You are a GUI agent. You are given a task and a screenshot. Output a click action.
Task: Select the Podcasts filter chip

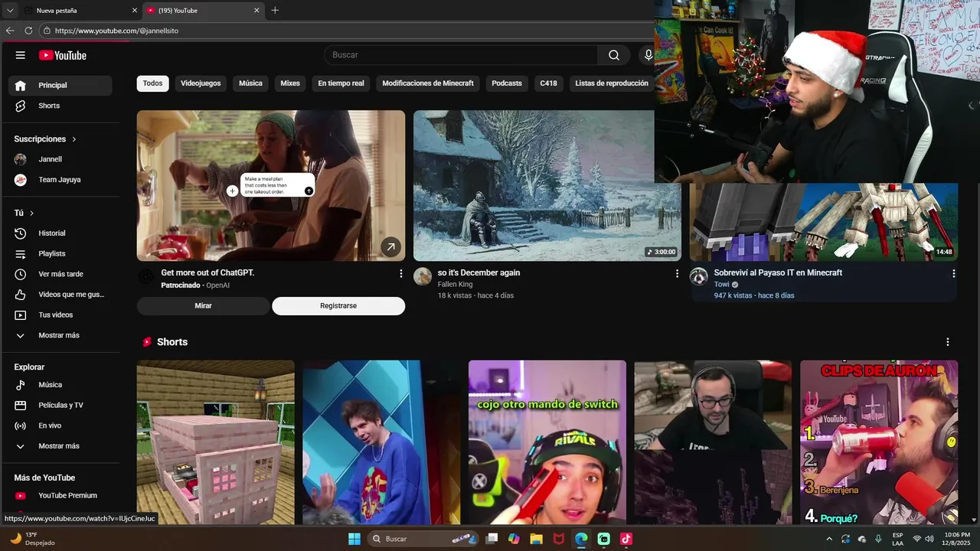(x=507, y=83)
